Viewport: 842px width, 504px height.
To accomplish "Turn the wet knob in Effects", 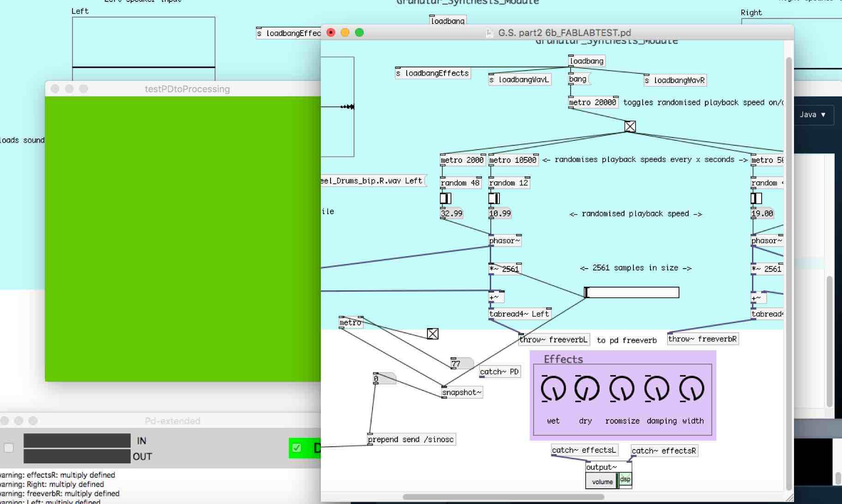I will pos(553,388).
